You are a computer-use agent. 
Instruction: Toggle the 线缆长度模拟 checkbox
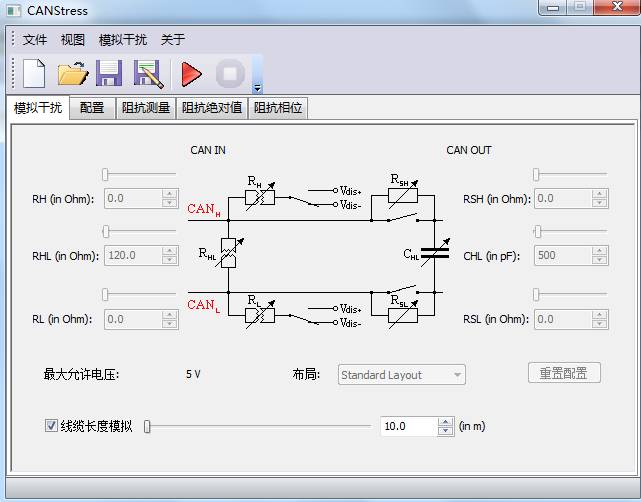[x=52, y=426]
